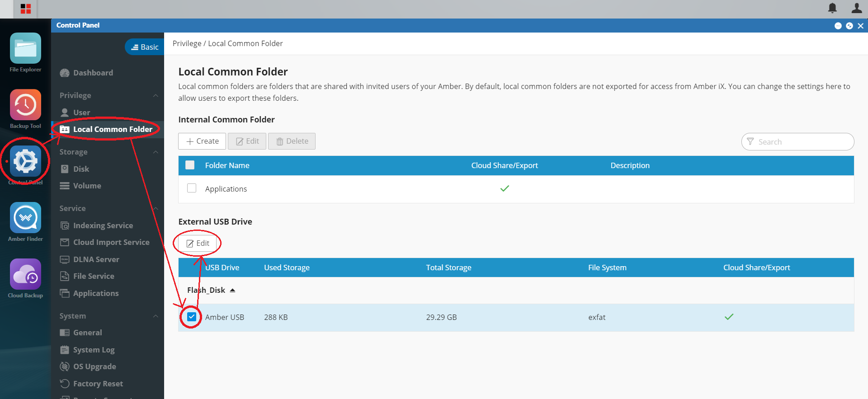Click Create internal common folder

[202, 141]
